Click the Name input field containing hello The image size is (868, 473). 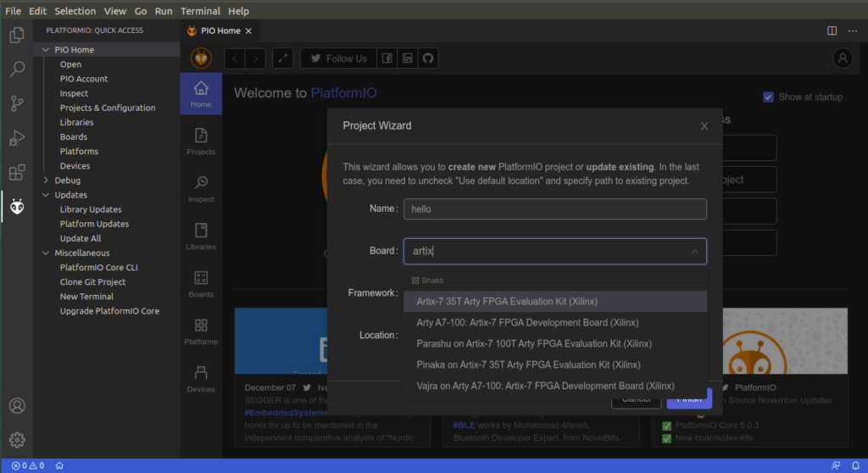click(x=555, y=209)
